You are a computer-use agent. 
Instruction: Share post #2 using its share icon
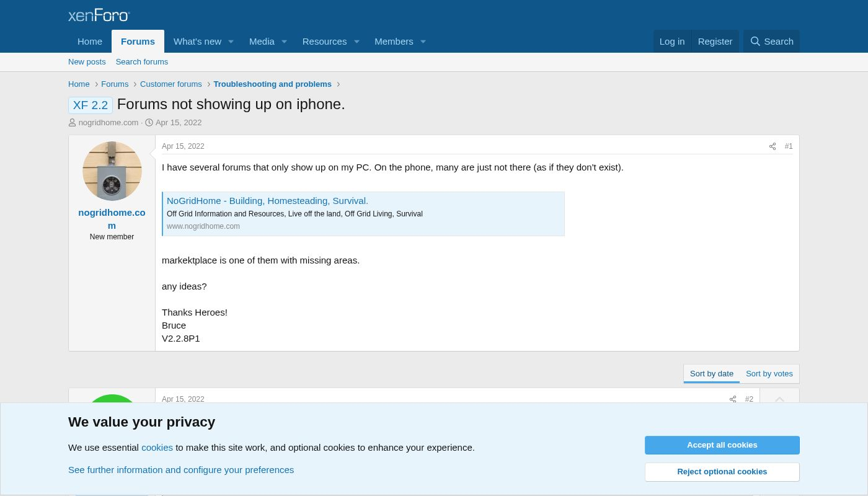point(732,400)
